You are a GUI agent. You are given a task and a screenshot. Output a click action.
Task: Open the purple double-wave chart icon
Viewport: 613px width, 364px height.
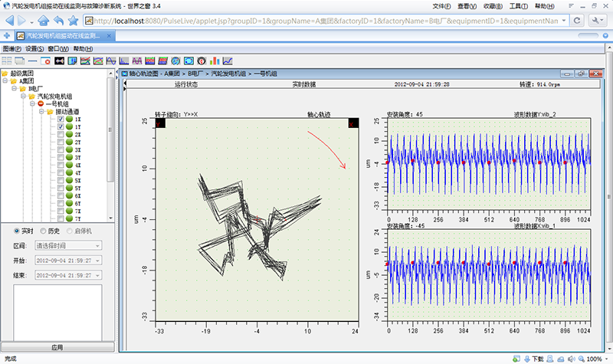click(137, 61)
